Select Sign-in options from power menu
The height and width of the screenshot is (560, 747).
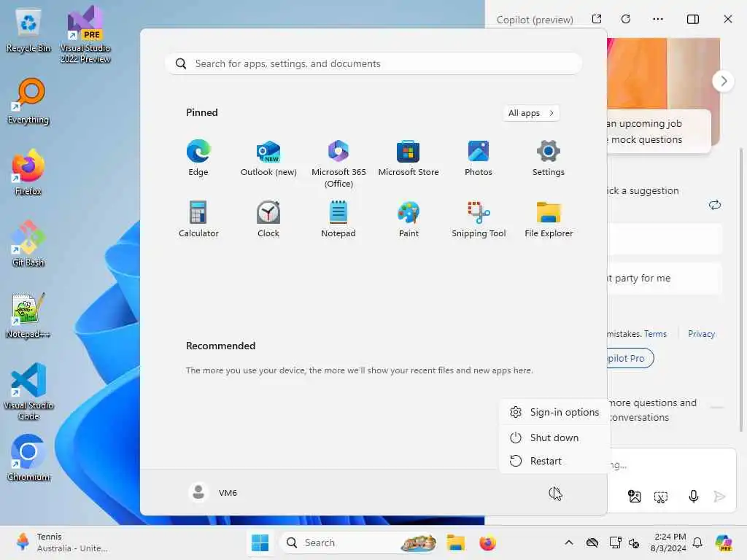point(554,413)
